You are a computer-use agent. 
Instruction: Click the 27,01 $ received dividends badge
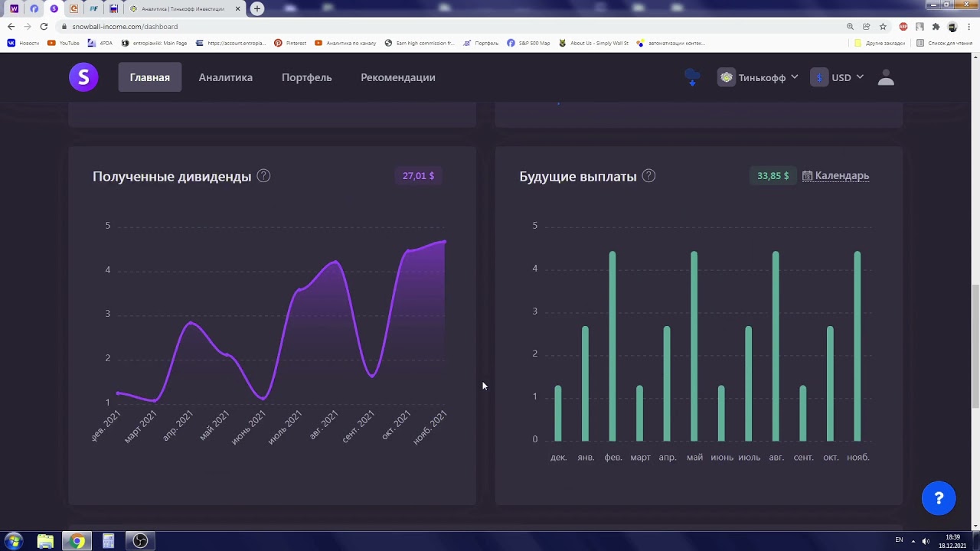418,176
